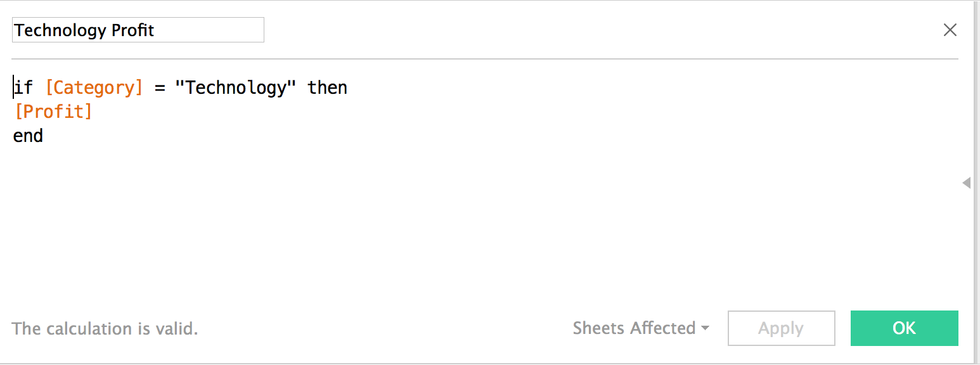Click the 'calculation is valid' status message
Screen dimensions: 980x365
pos(105,328)
